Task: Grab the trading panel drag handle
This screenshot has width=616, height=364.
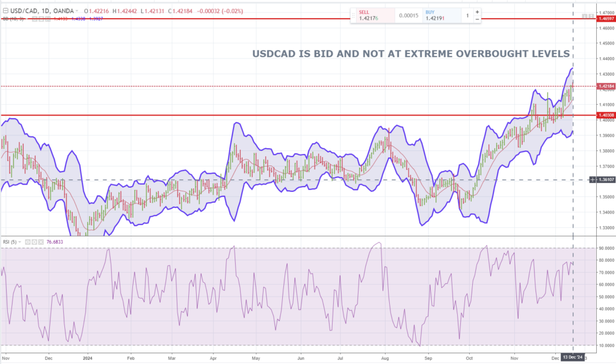Action: (354, 16)
